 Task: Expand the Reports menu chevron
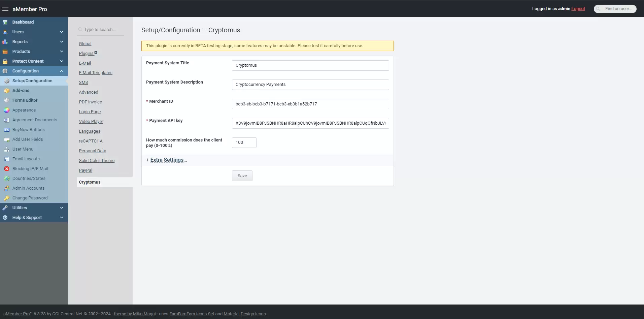(x=62, y=42)
